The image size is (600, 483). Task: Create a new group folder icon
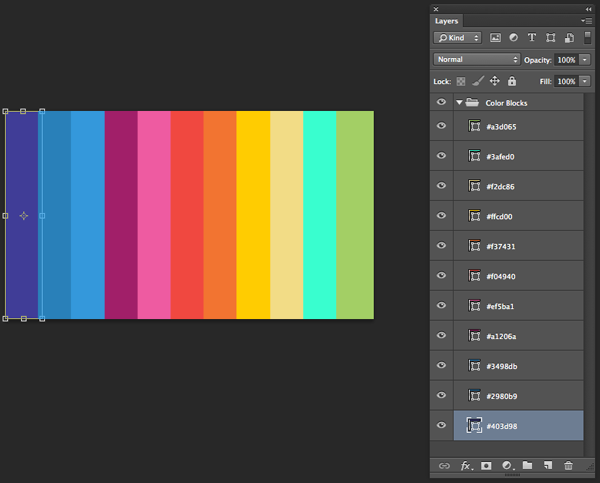527,465
